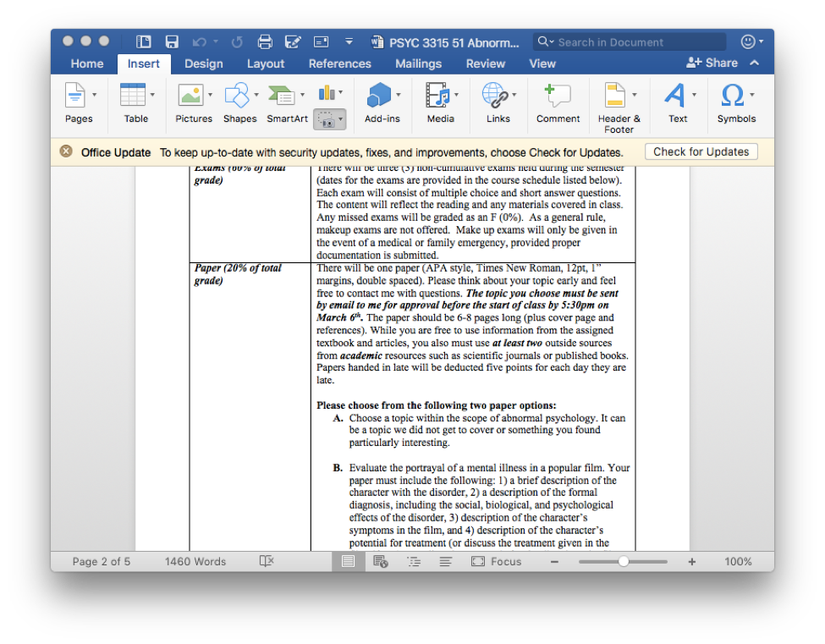Click the pen-and-check icon in title bar
The image size is (825, 644).
293,41
